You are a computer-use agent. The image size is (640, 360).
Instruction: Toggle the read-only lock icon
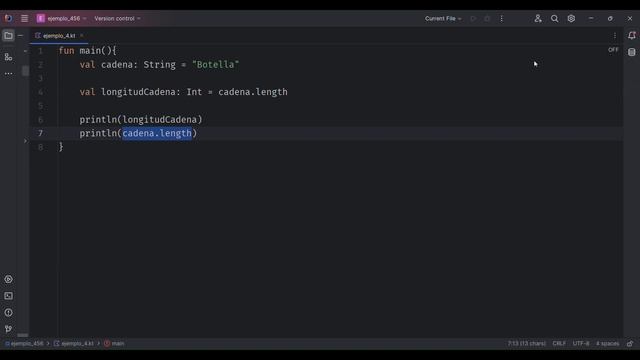tap(630, 344)
